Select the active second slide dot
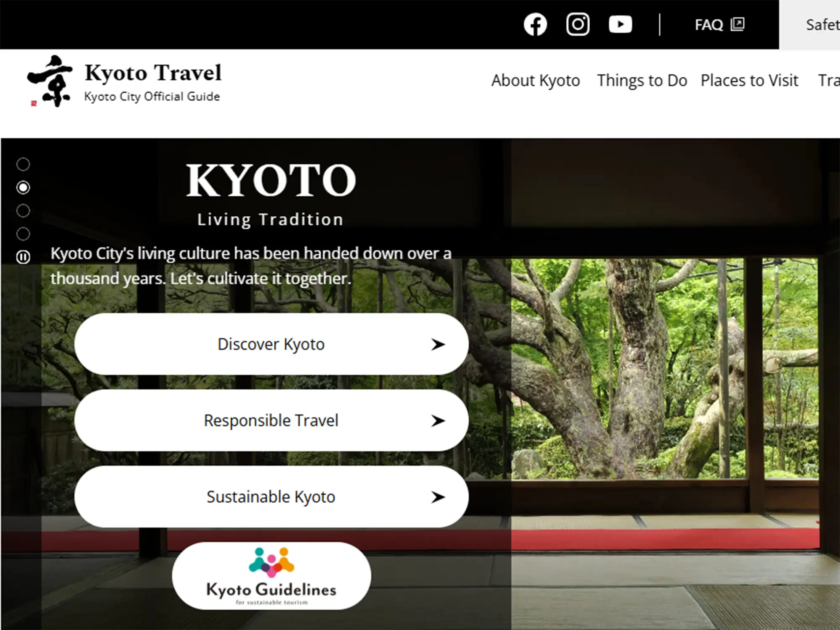 [x=23, y=187]
